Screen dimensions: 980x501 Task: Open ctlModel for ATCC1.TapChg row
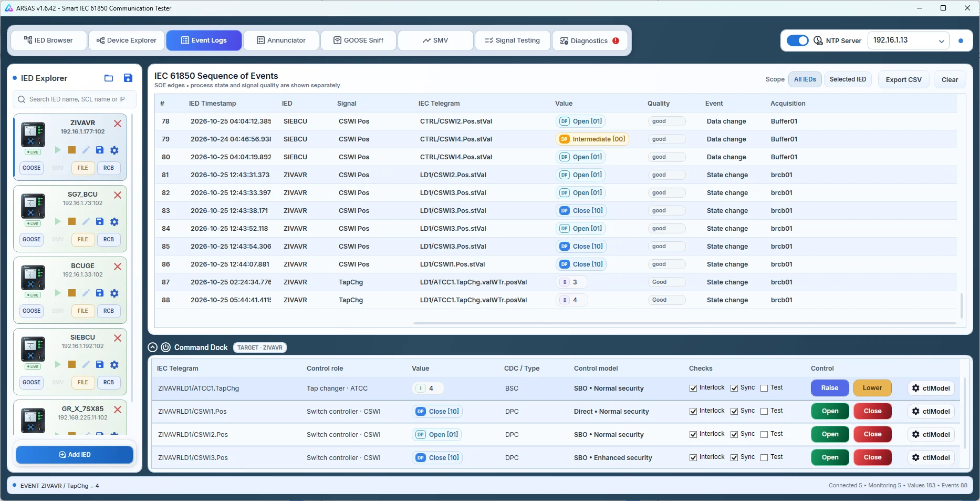(931, 388)
